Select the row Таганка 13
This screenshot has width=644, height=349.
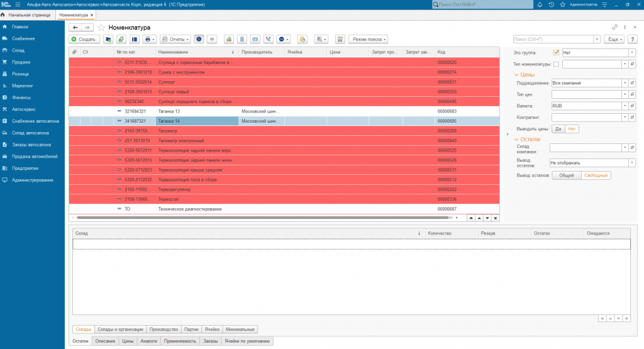pos(284,111)
